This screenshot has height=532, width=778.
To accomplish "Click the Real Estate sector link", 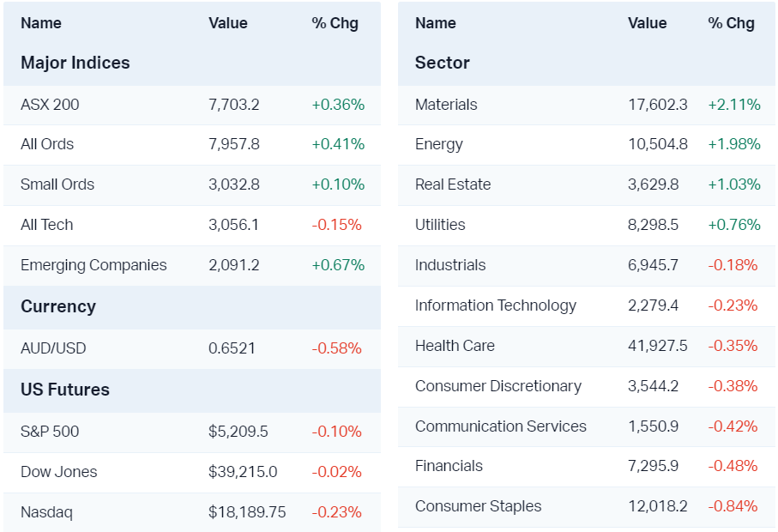I will pyautogui.click(x=453, y=184).
